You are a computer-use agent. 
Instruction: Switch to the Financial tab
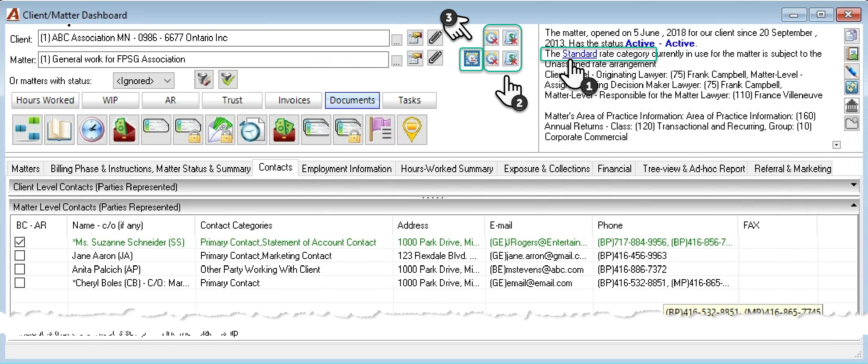pyautogui.click(x=614, y=169)
